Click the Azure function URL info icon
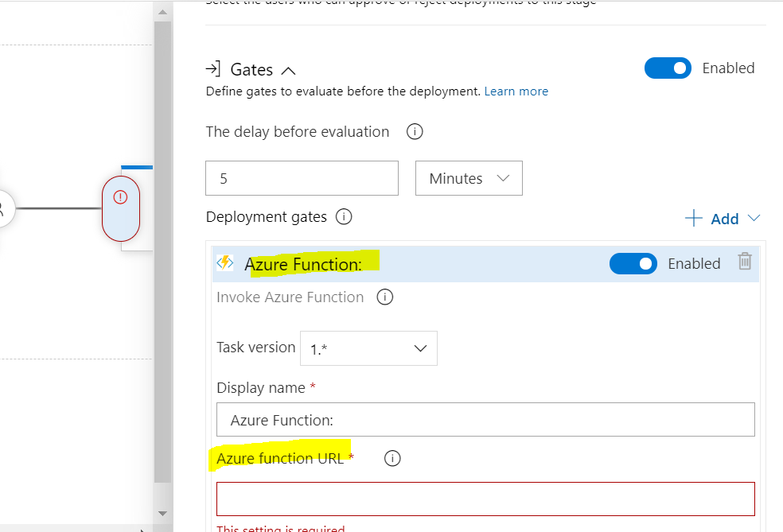The width and height of the screenshot is (783, 532). point(391,458)
